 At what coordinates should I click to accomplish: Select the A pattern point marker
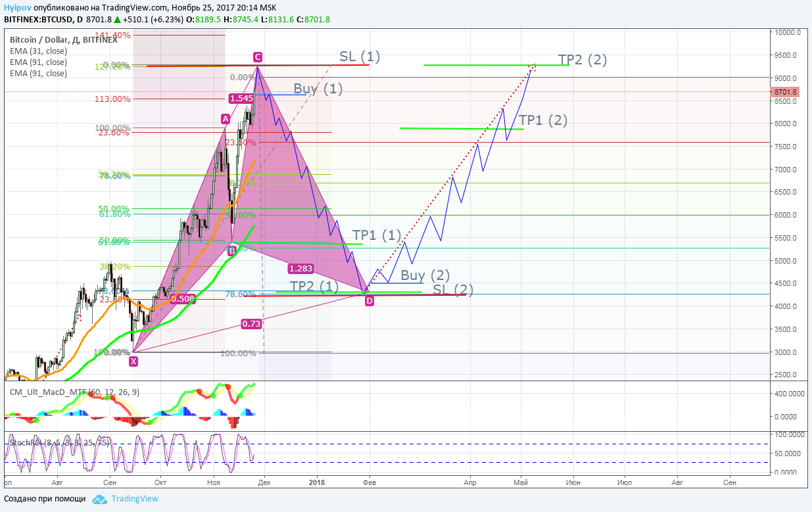[225, 119]
